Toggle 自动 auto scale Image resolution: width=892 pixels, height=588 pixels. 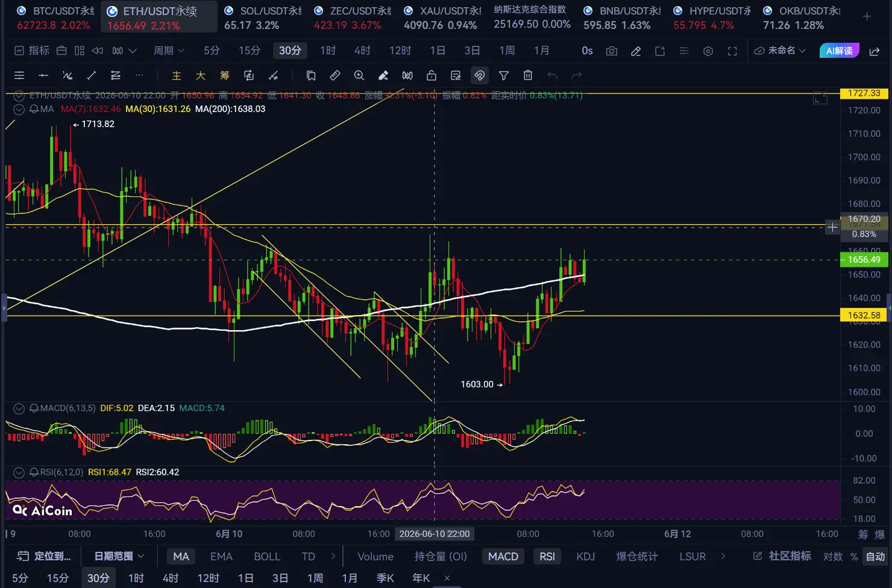pos(876,556)
